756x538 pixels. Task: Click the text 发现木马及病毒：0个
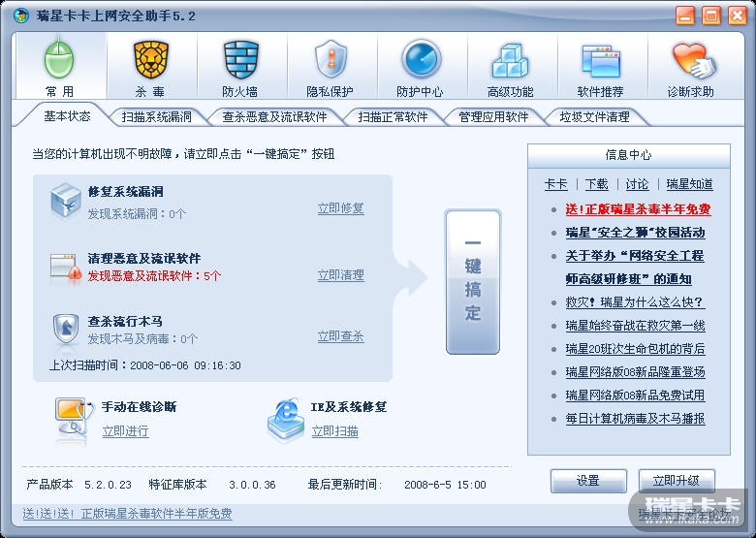(142, 339)
